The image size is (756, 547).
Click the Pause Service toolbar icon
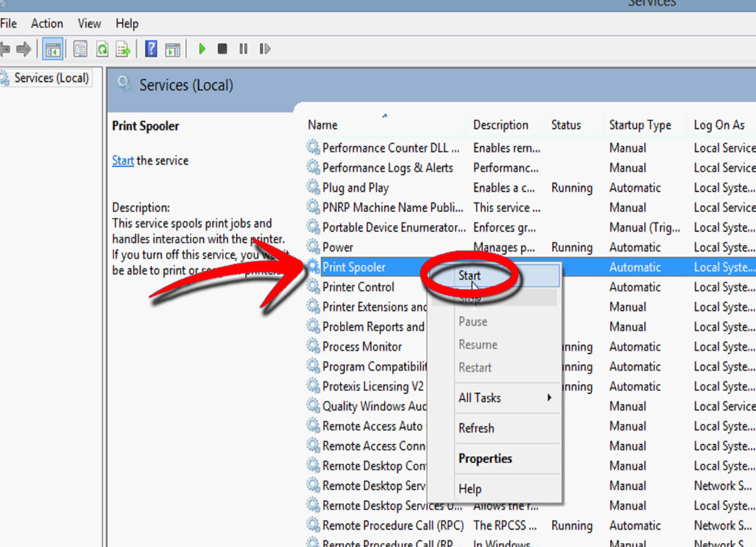coord(243,49)
